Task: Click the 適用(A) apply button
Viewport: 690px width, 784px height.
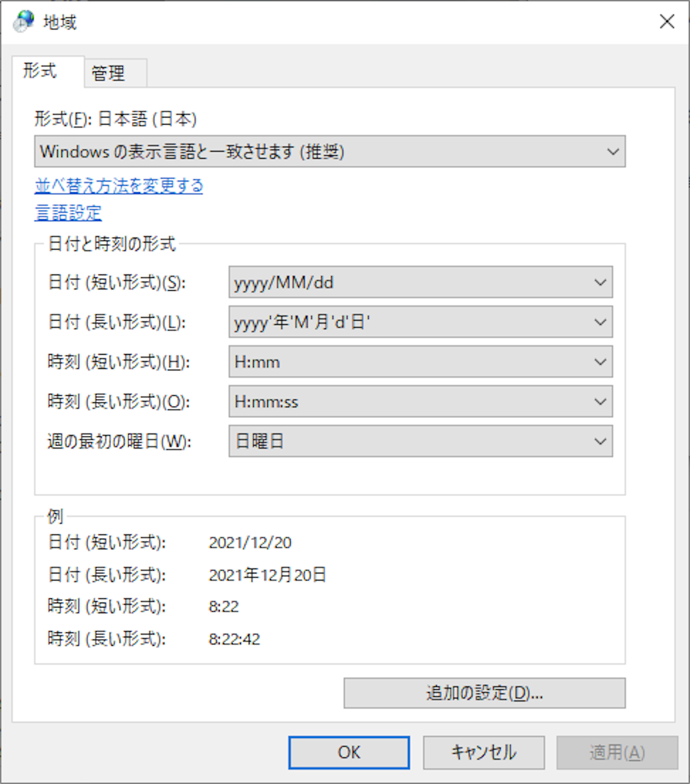Action: [616, 753]
